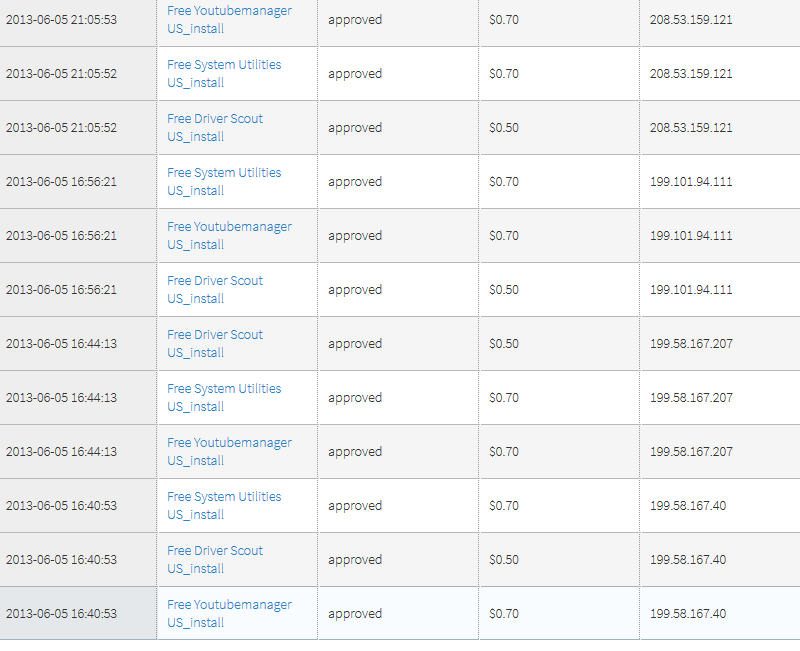Viewport: 800px width, 651px height.
Task: Open Free Driver Scout link at 21:05:52
Action: click(215, 119)
